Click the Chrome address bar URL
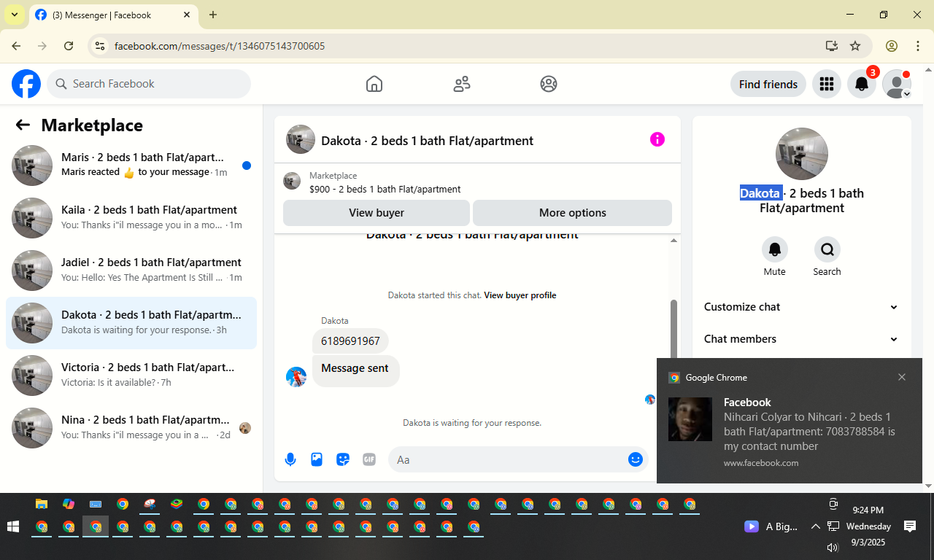The height and width of the screenshot is (560, 934). click(220, 46)
